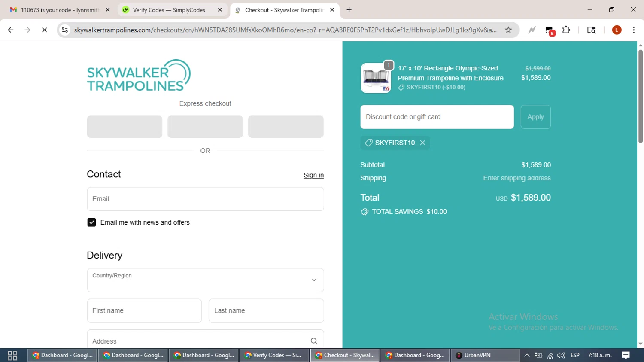Open the notifications action center
The width and height of the screenshot is (644, 362).
click(x=626, y=355)
